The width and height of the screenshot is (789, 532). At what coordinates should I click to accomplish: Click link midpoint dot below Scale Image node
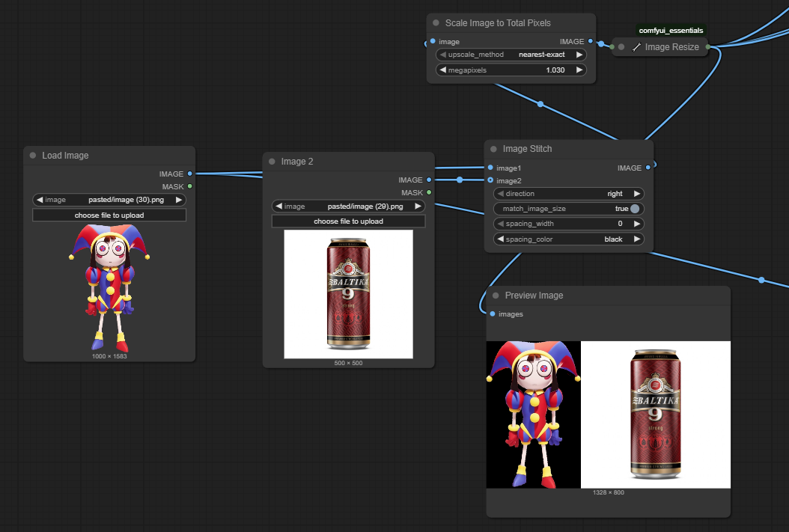coord(540,104)
